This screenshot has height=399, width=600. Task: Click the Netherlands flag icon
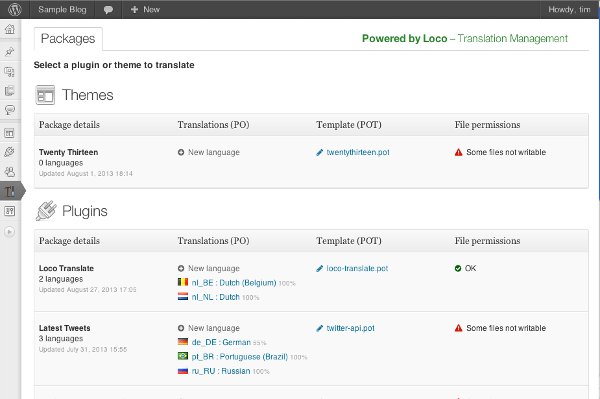183,296
